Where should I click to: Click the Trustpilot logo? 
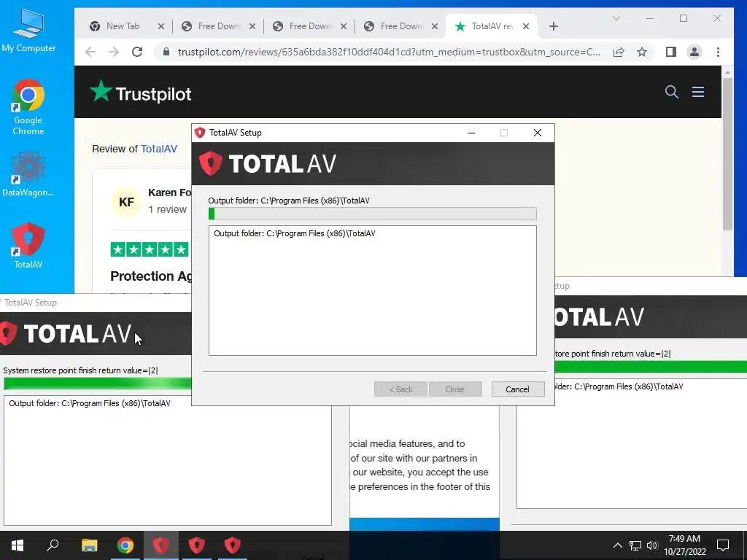point(141,92)
